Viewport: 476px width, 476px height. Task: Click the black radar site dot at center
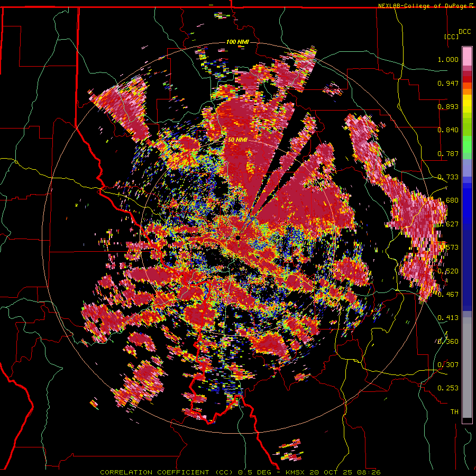pos(238,237)
